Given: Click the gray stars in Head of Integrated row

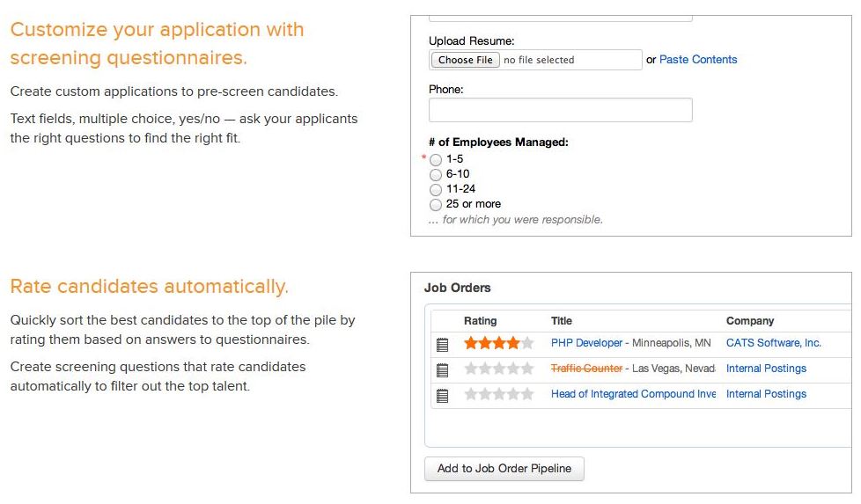Looking at the screenshot, I should [x=498, y=394].
